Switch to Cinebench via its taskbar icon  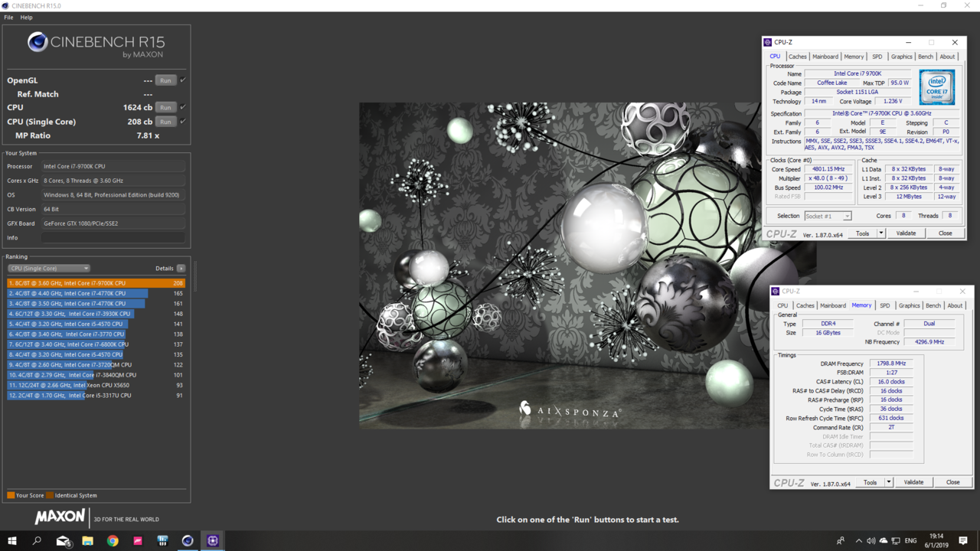click(188, 541)
